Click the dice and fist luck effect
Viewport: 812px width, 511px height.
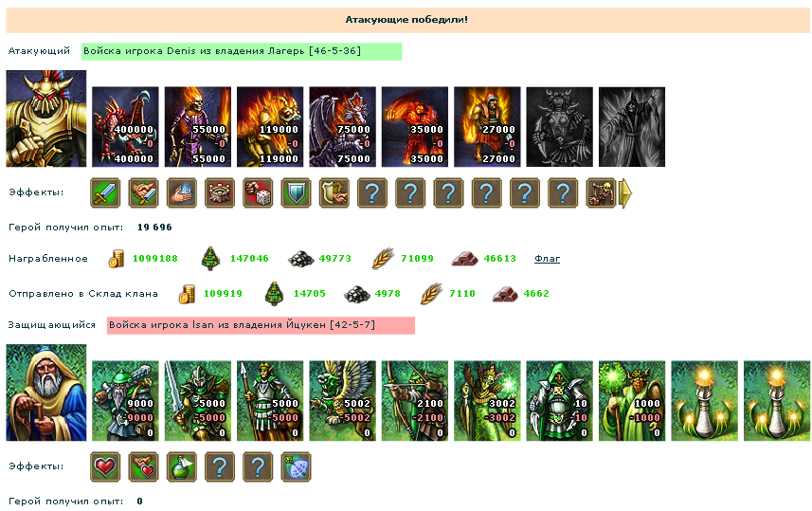[258, 192]
